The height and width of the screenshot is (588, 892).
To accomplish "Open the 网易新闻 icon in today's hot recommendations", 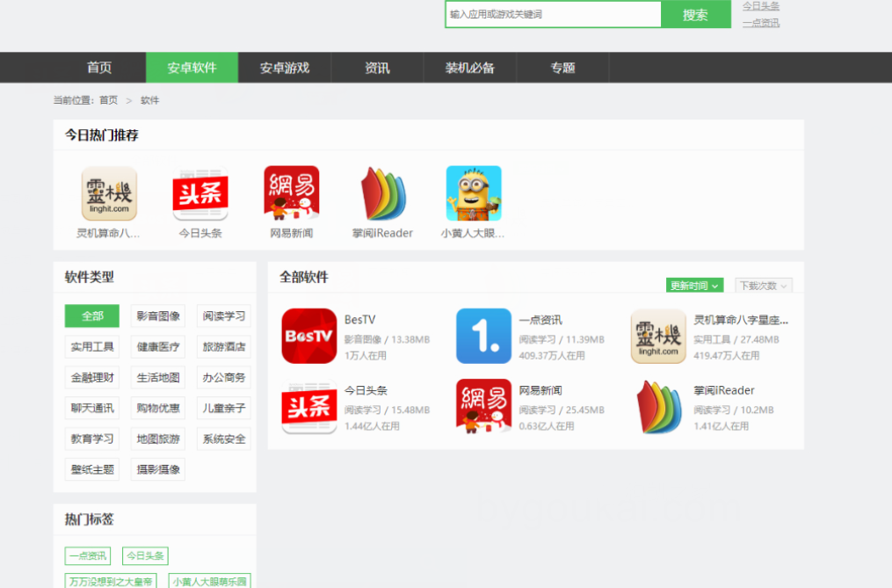I will [291, 193].
